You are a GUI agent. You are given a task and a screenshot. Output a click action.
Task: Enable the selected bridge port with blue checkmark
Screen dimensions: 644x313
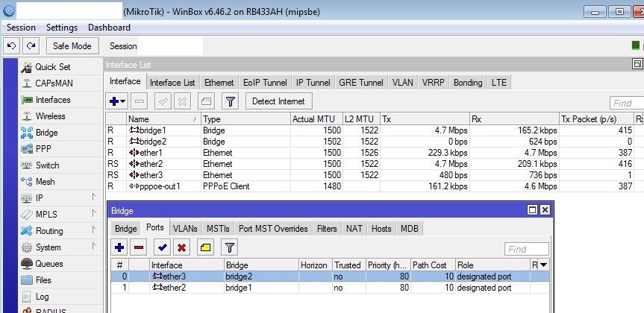(x=162, y=247)
